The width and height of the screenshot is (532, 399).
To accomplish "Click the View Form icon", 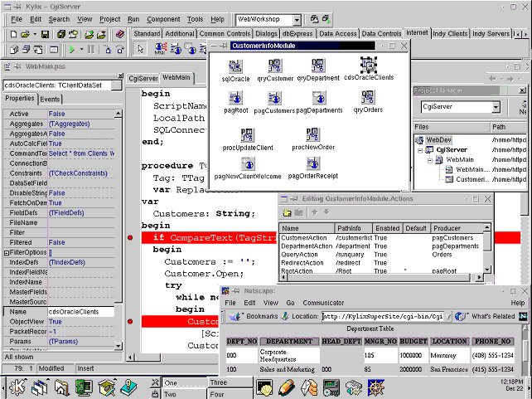I will coord(27,50).
